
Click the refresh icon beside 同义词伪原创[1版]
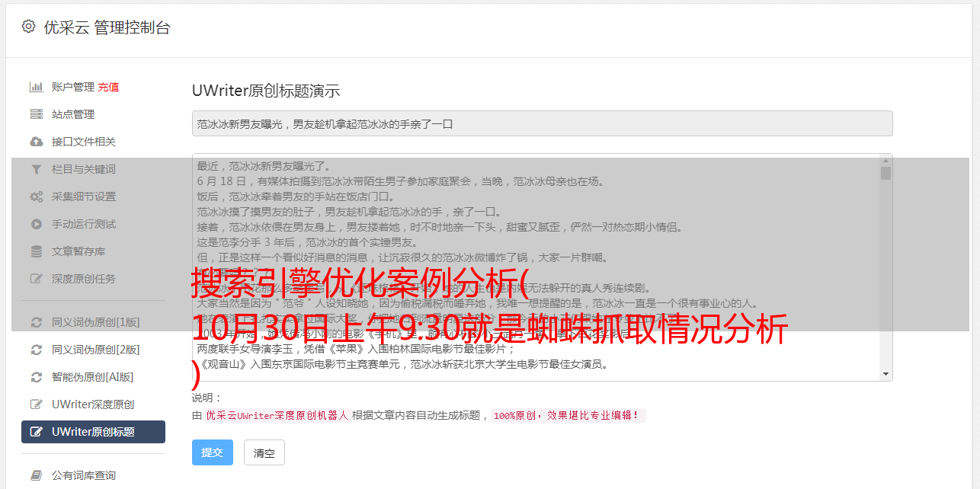36,322
